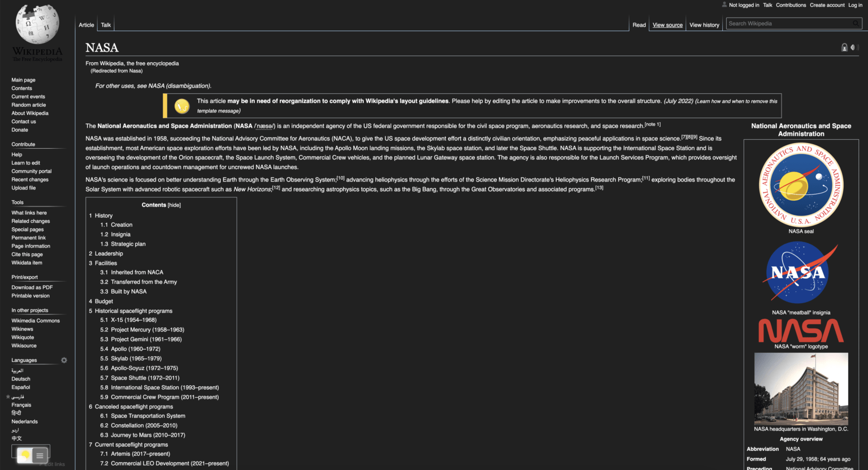Click the not-logged-in user avatar icon
The image size is (868, 470).
(724, 5)
